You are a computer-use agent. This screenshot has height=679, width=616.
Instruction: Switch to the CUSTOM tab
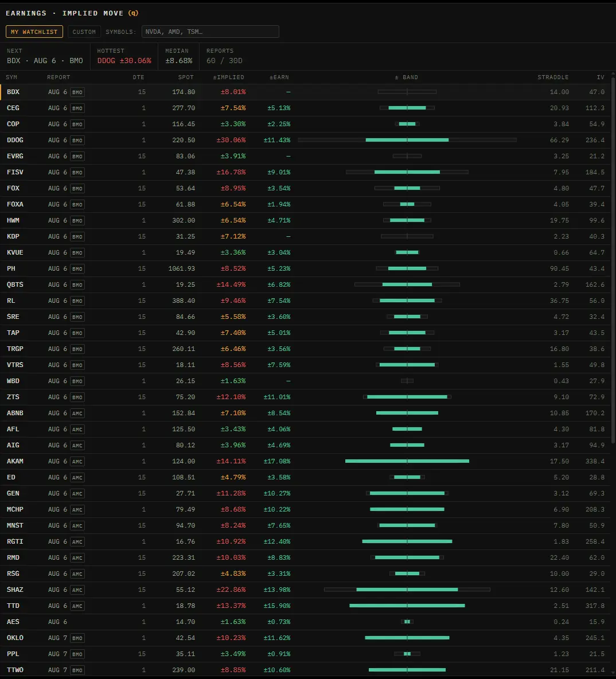pyautogui.click(x=84, y=32)
